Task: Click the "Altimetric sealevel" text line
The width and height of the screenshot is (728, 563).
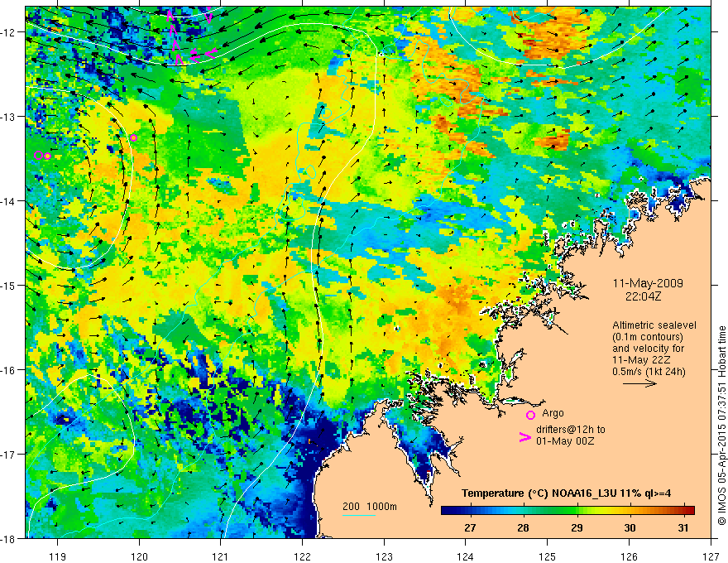Action: [x=654, y=325]
